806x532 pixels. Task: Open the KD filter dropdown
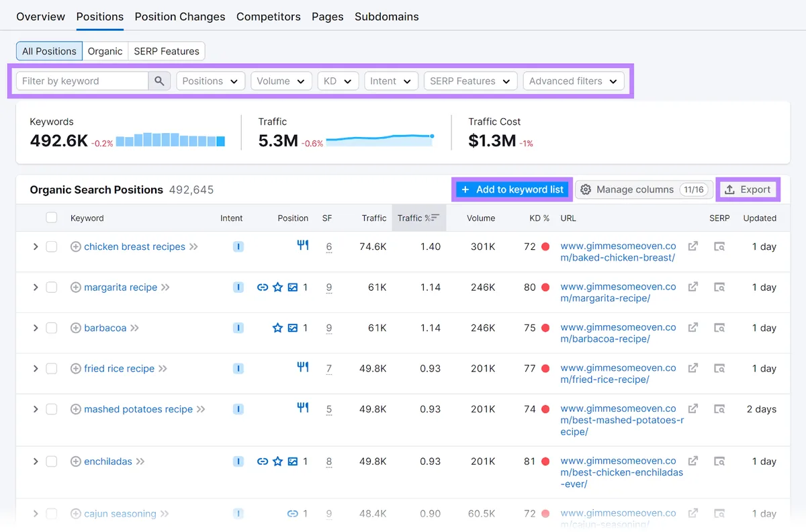pos(338,81)
